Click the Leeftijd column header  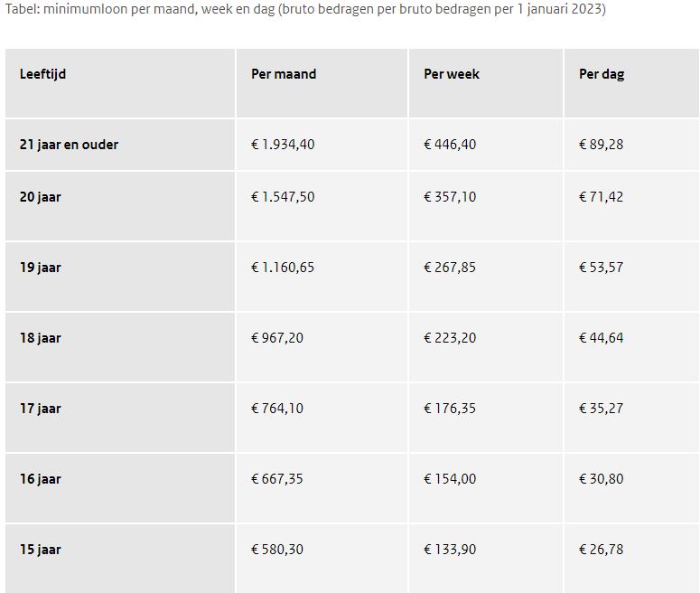point(42,74)
